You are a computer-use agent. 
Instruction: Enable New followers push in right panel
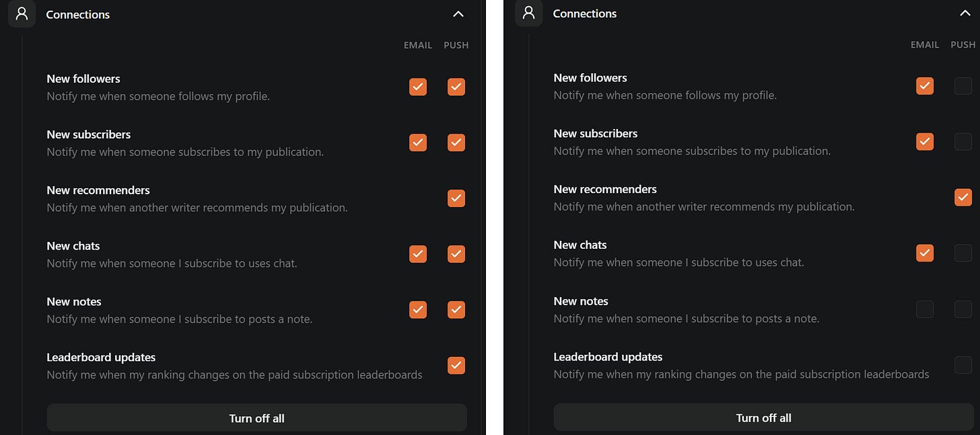click(963, 86)
